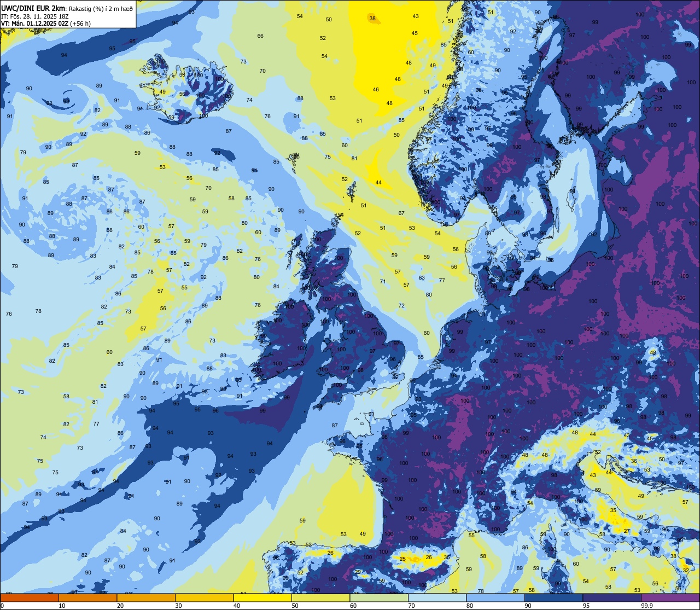Click the humidity value '46' in the Norwegian Sea

coord(376,90)
